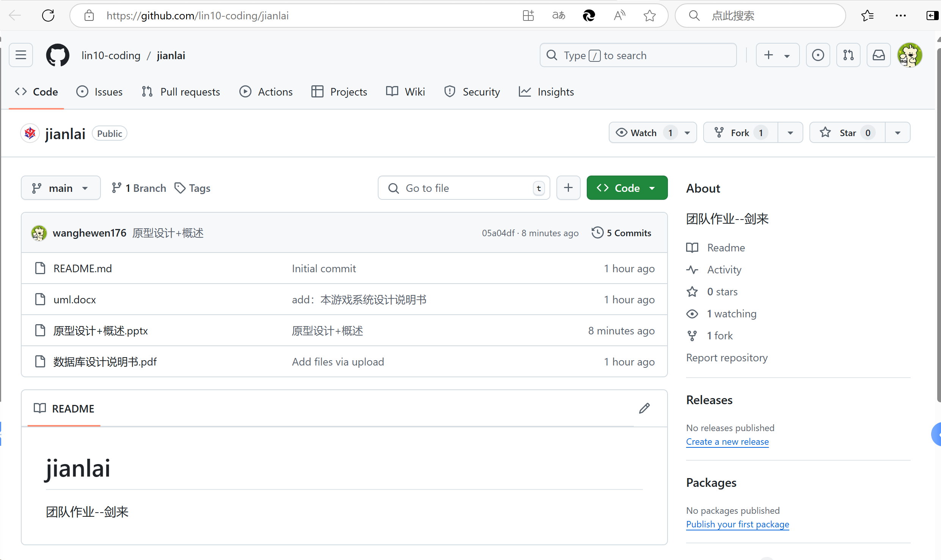Open the hamburger navigation menu

(x=21, y=55)
